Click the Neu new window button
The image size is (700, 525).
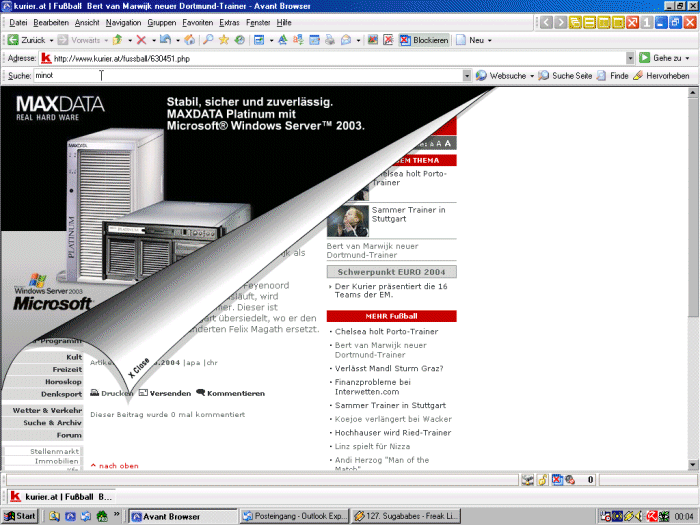pos(470,40)
